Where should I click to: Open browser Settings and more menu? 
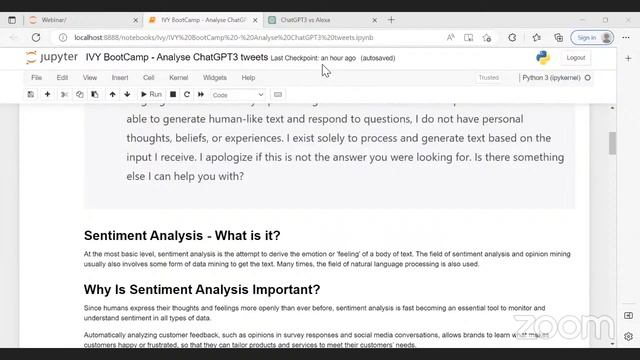click(x=626, y=38)
